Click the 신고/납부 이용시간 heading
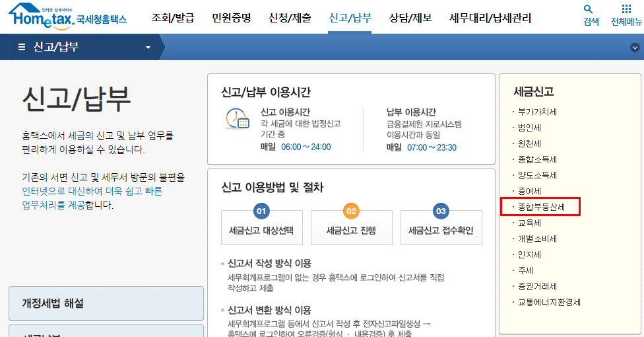Image resolution: width=644 pixels, height=337 pixels. click(266, 92)
